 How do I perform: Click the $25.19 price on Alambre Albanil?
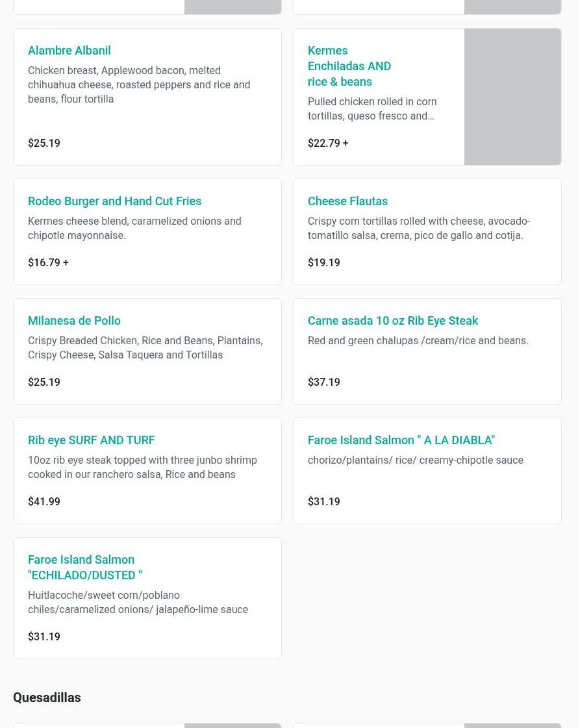point(44,144)
